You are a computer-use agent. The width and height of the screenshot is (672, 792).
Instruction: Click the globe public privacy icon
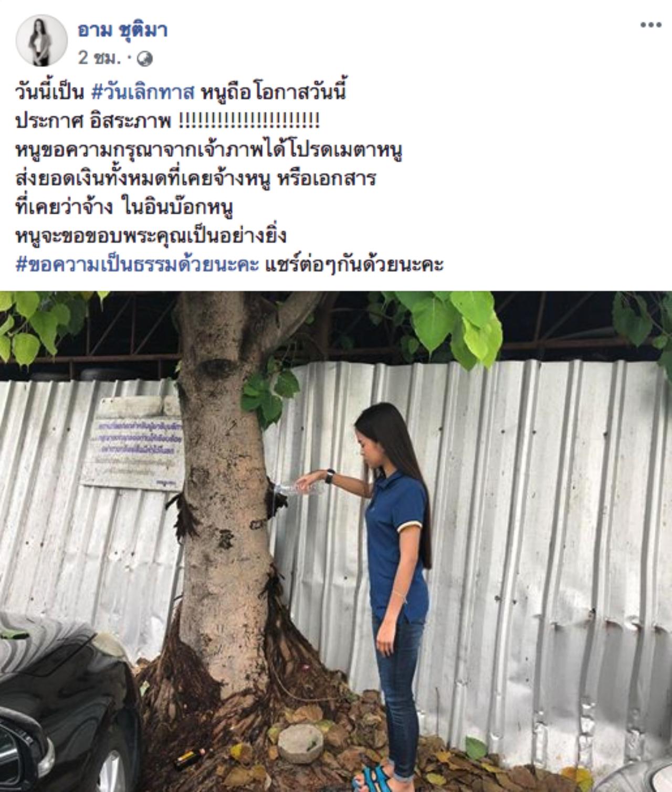pos(144,60)
